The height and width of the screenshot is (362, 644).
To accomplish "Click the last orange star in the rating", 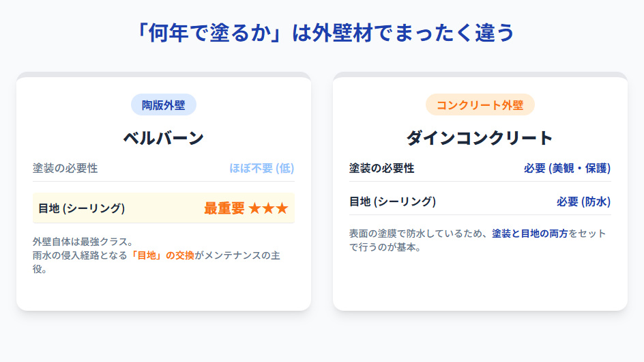I will (x=282, y=208).
